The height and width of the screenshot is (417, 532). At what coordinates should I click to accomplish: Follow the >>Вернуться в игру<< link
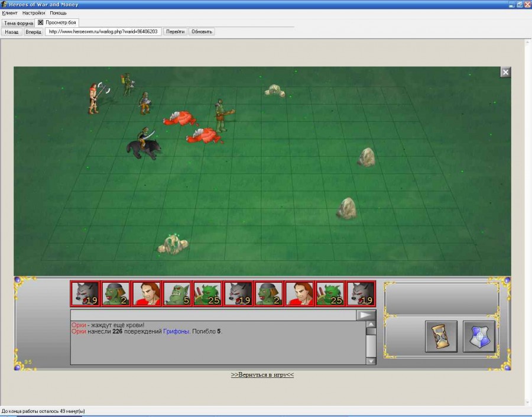coord(262,374)
